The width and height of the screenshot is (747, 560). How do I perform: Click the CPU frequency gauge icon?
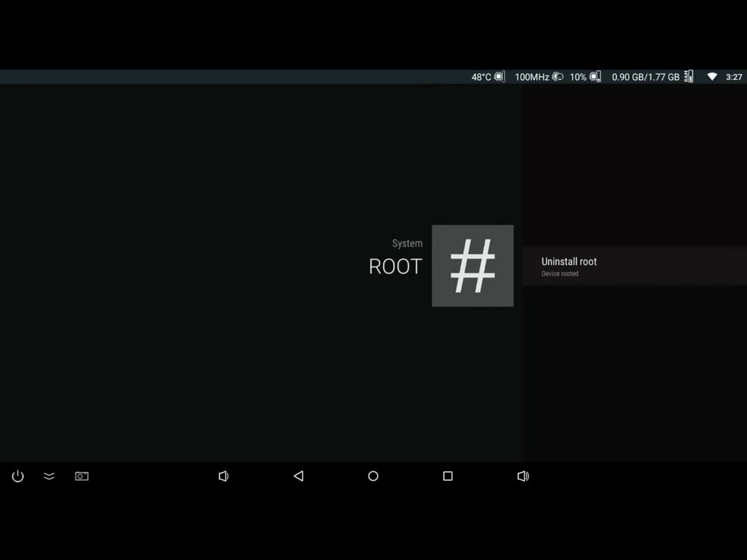[557, 76]
